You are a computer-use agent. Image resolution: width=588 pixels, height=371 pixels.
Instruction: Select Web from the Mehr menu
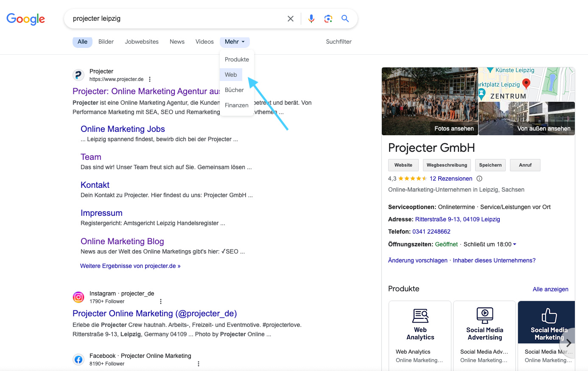[231, 75]
